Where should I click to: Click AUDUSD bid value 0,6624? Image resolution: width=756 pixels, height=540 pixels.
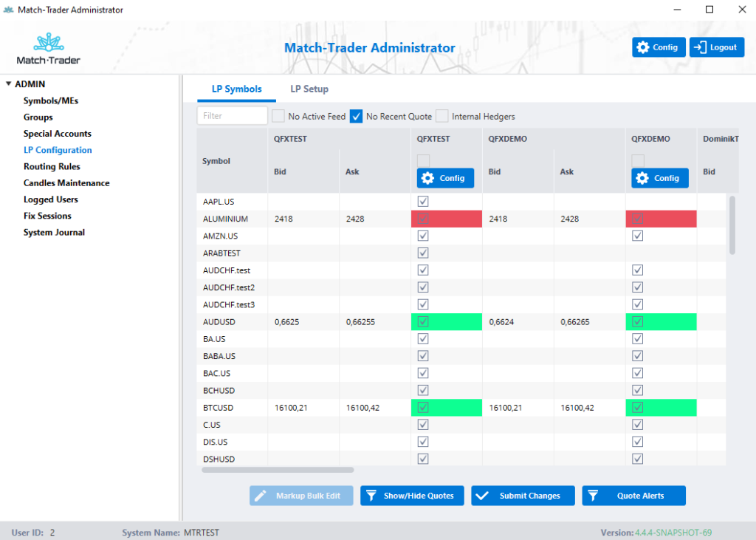click(x=501, y=322)
